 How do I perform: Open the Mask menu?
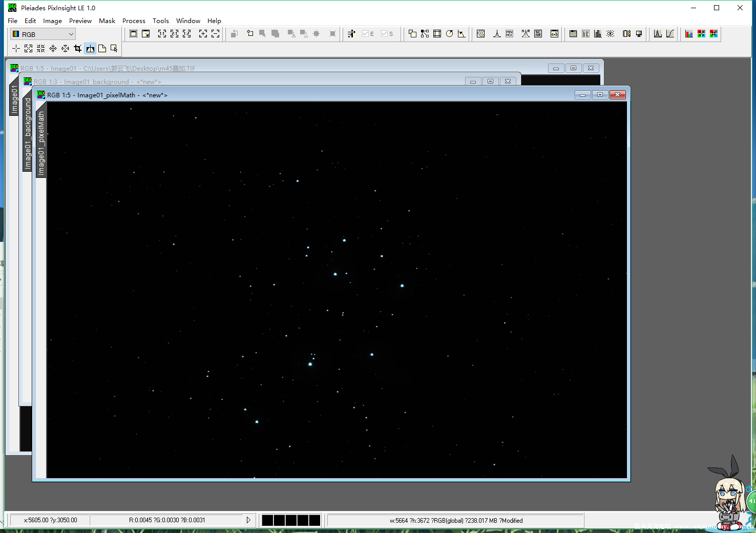[107, 21]
